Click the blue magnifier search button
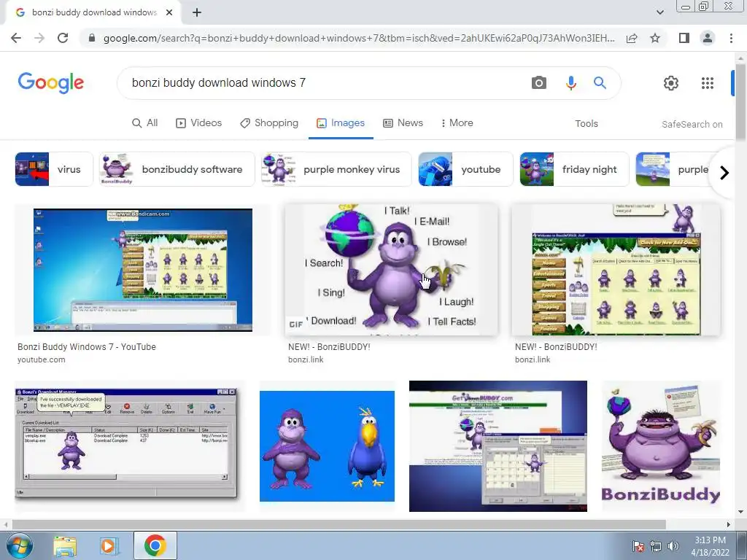Viewport: 747px width, 560px height. pyautogui.click(x=600, y=83)
